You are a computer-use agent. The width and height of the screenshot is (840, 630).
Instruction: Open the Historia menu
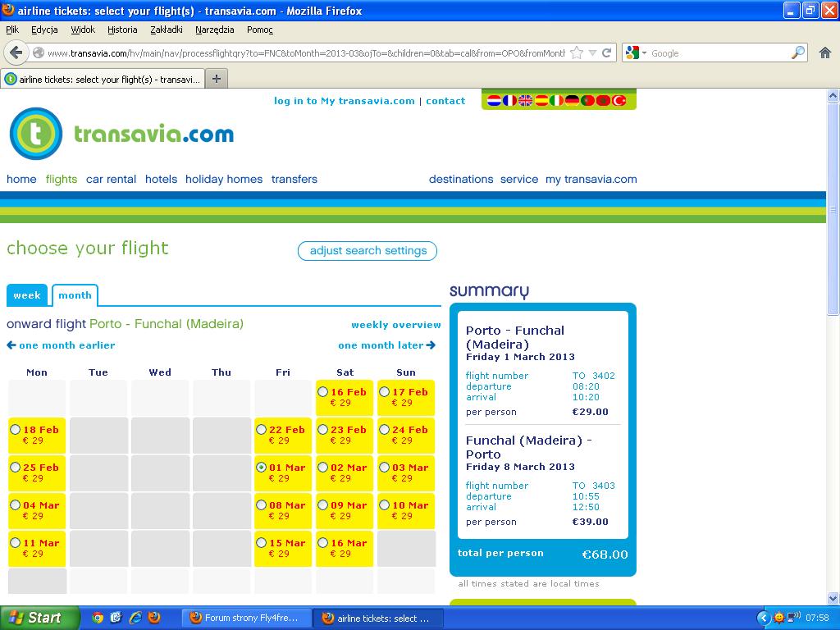point(122,30)
